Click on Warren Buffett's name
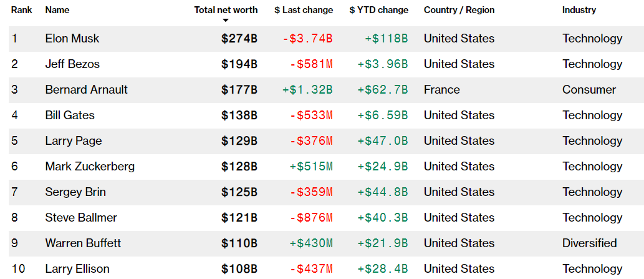Viewport: 644px width, 279px height. click(83, 243)
